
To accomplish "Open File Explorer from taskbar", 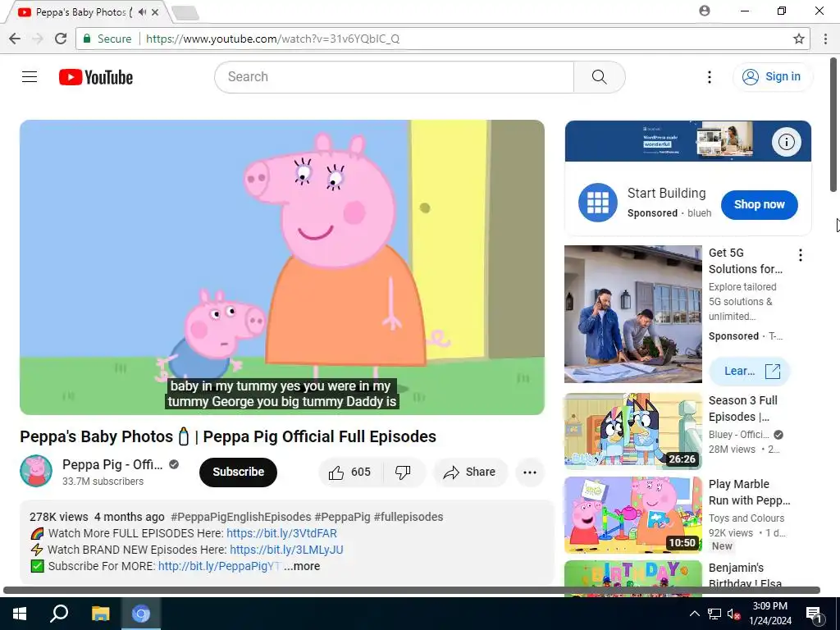I will click(100, 614).
